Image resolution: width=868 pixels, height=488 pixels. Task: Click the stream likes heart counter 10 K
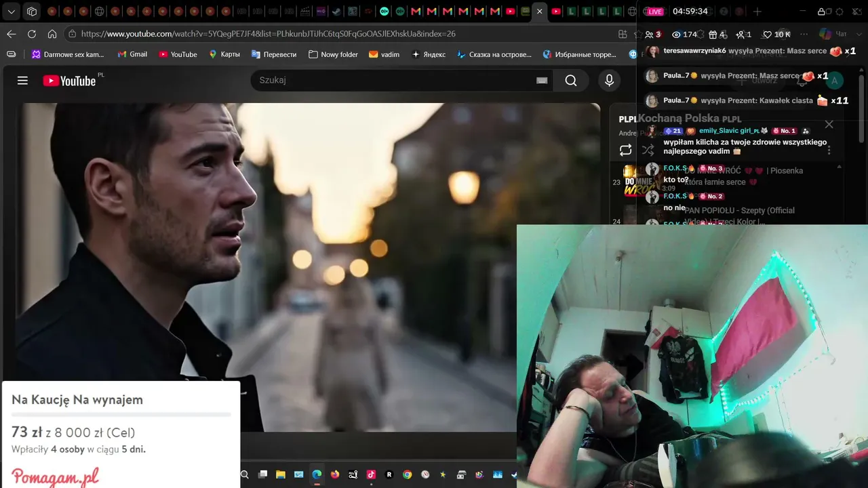click(776, 34)
